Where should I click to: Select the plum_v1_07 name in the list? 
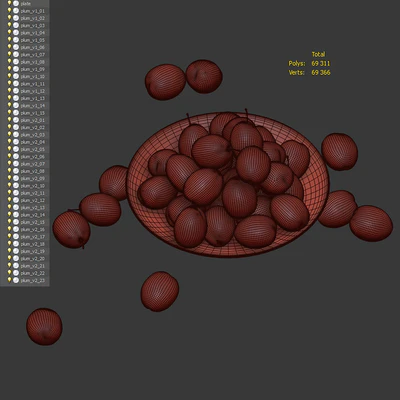[x=32, y=55]
